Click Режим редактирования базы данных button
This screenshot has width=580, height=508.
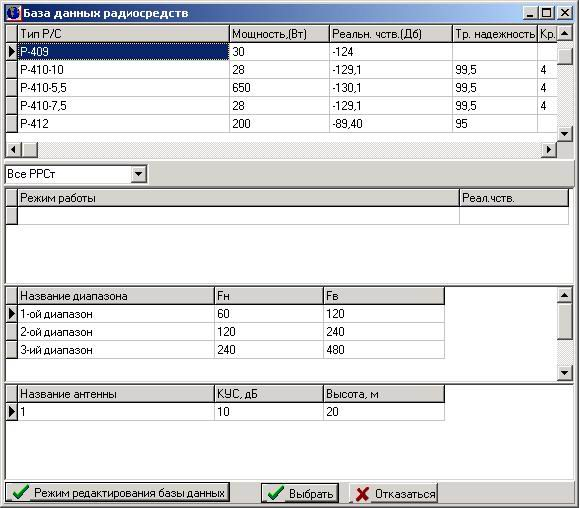(x=118, y=492)
